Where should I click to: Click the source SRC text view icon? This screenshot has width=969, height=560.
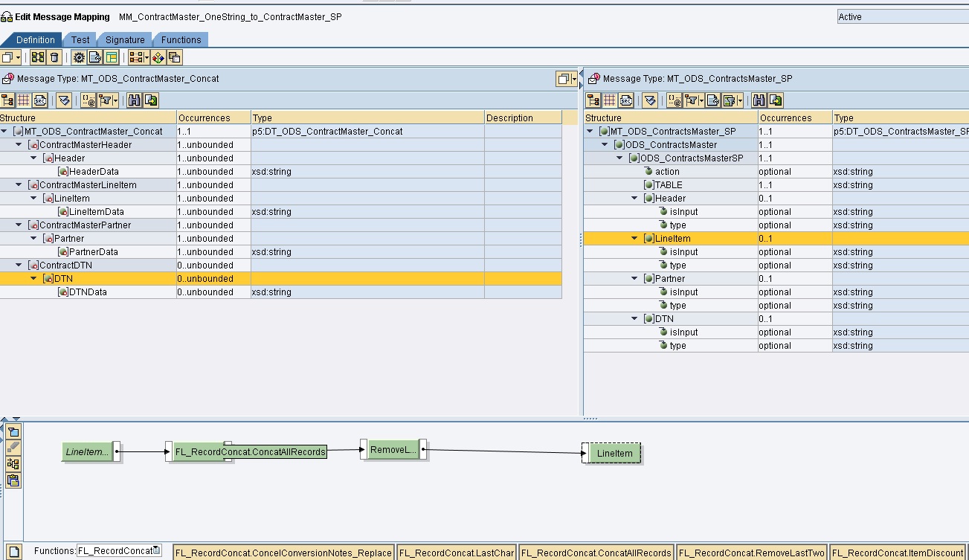click(40, 100)
